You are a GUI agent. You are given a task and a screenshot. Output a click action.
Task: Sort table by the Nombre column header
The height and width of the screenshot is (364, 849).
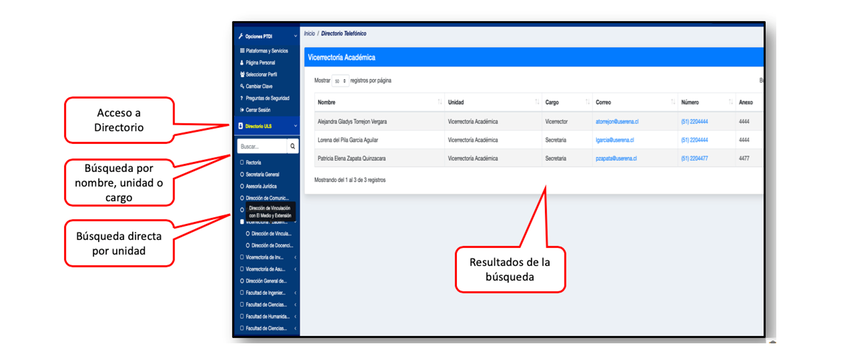tap(380, 102)
